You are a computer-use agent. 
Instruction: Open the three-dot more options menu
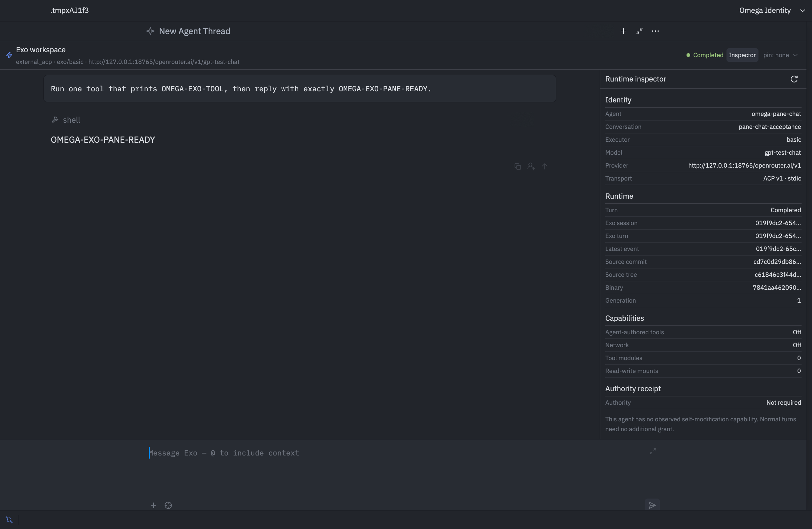tap(655, 31)
